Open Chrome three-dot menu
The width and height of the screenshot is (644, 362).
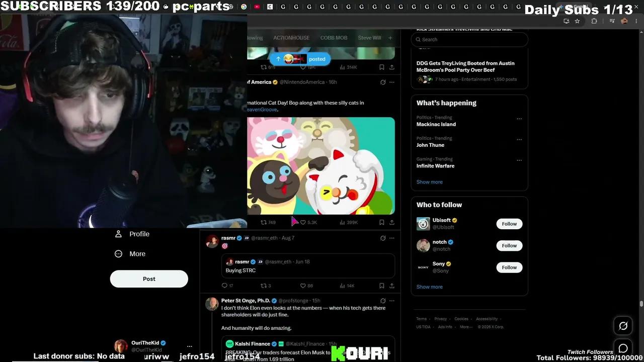[x=636, y=21]
